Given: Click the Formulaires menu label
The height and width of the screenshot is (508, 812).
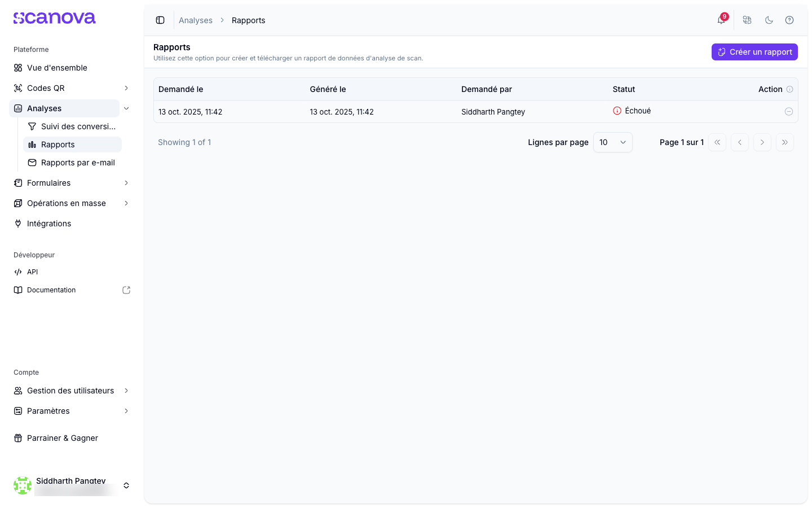Looking at the screenshot, I should [x=49, y=183].
